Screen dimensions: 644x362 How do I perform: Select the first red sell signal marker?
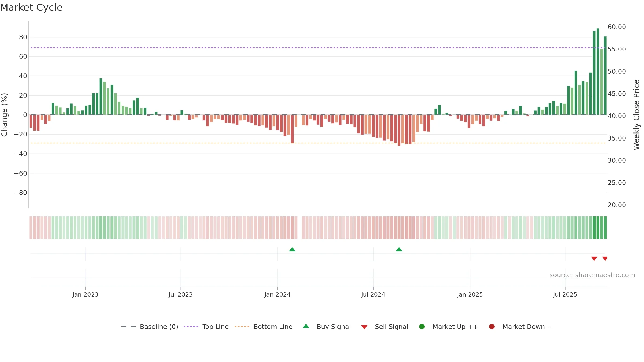tap(594, 258)
